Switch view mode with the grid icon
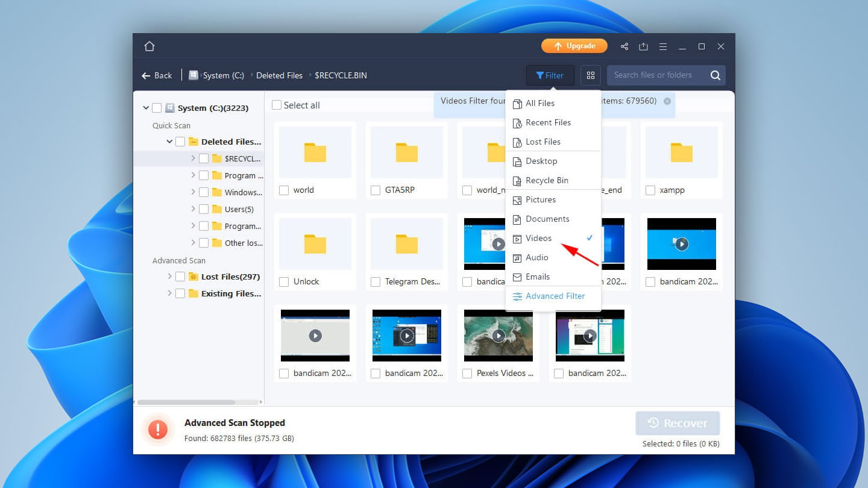 pyautogui.click(x=591, y=75)
